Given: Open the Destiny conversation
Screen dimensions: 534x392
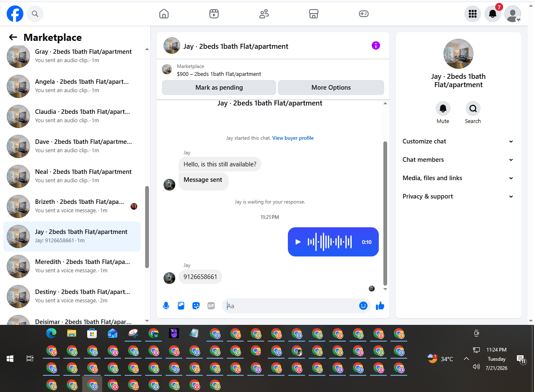Looking at the screenshot, I should [72, 297].
